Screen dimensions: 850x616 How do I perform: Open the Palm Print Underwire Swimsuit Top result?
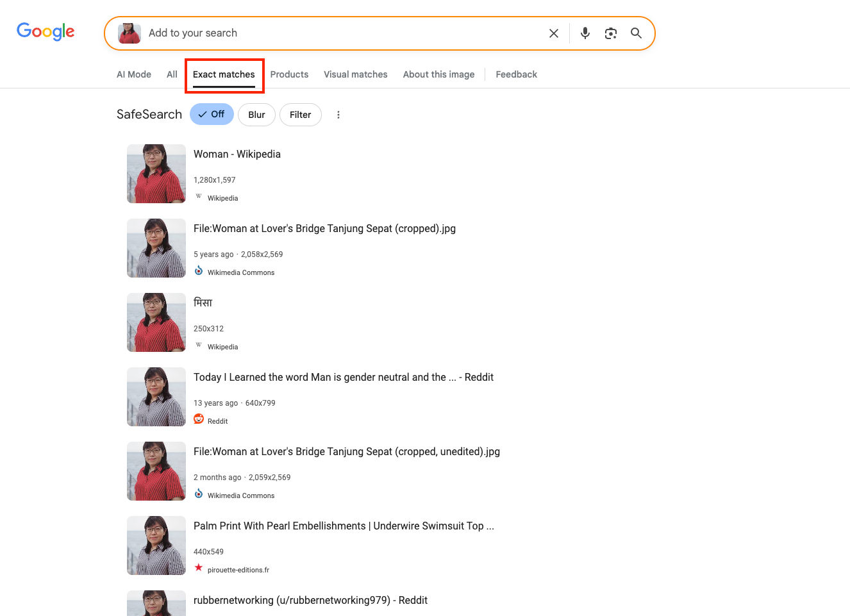click(x=344, y=526)
